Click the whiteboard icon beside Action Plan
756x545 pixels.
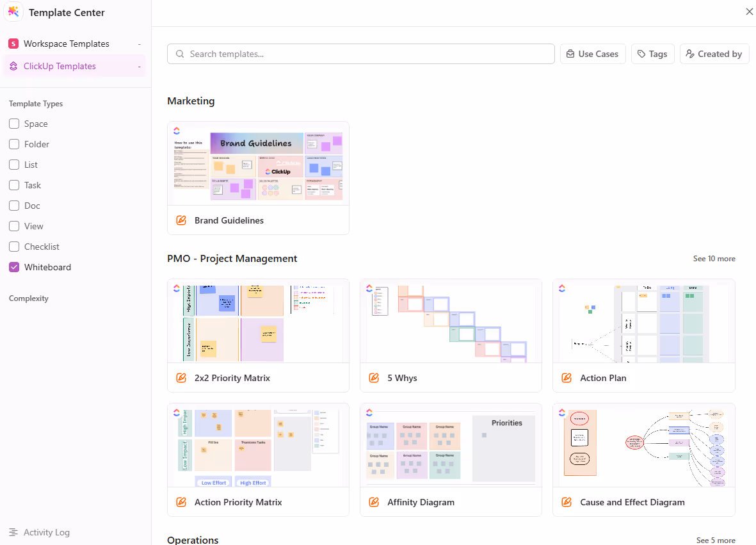click(566, 378)
